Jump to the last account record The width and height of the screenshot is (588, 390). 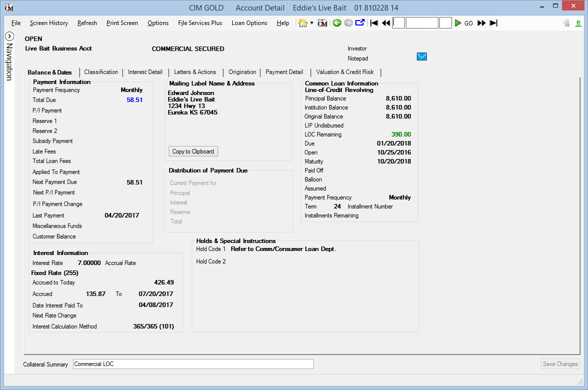[493, 23]
